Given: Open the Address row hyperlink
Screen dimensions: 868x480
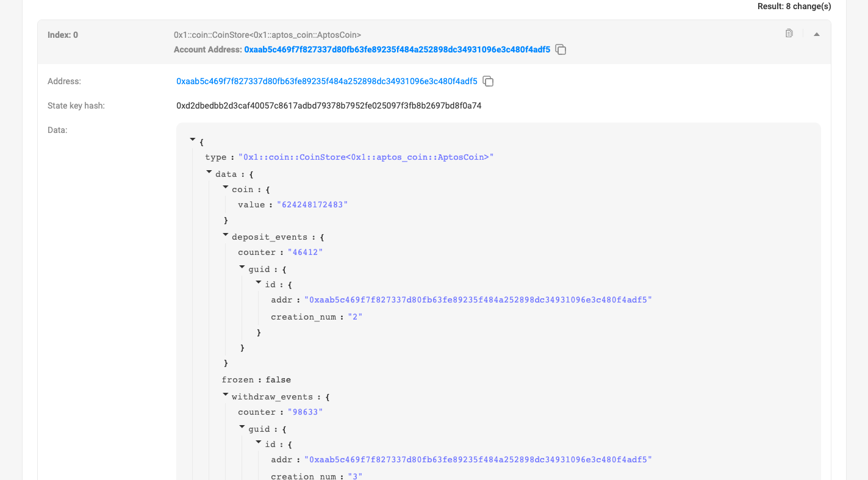Looking at the screenshot, I should pos(327,81).
